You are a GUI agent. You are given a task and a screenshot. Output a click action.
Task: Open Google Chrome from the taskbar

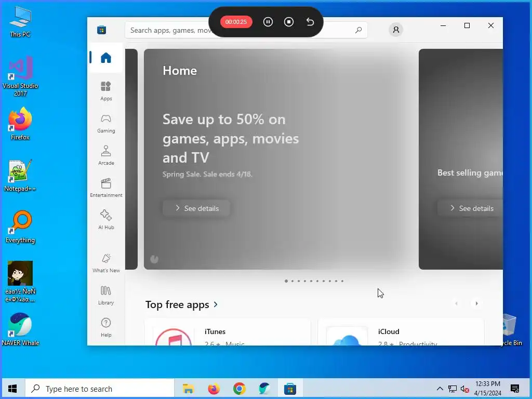(239, 389)
